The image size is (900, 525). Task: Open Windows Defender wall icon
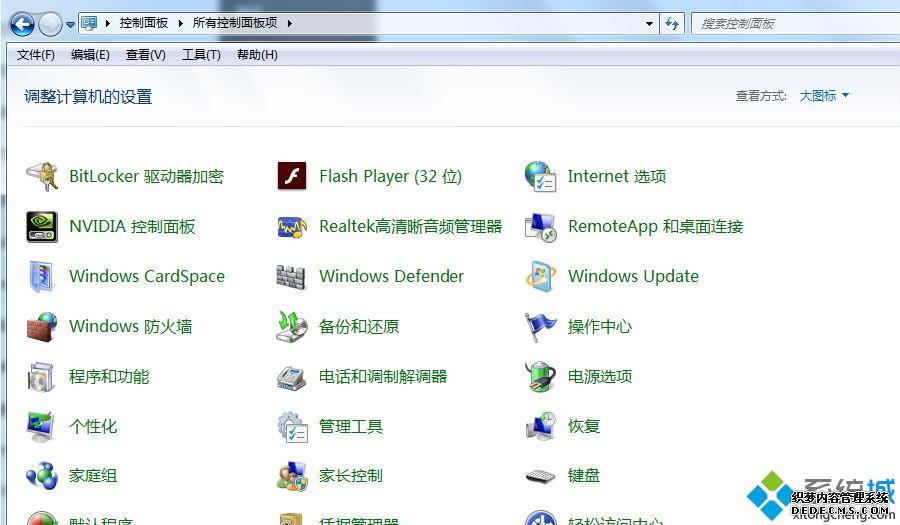[x=291, y=277]
